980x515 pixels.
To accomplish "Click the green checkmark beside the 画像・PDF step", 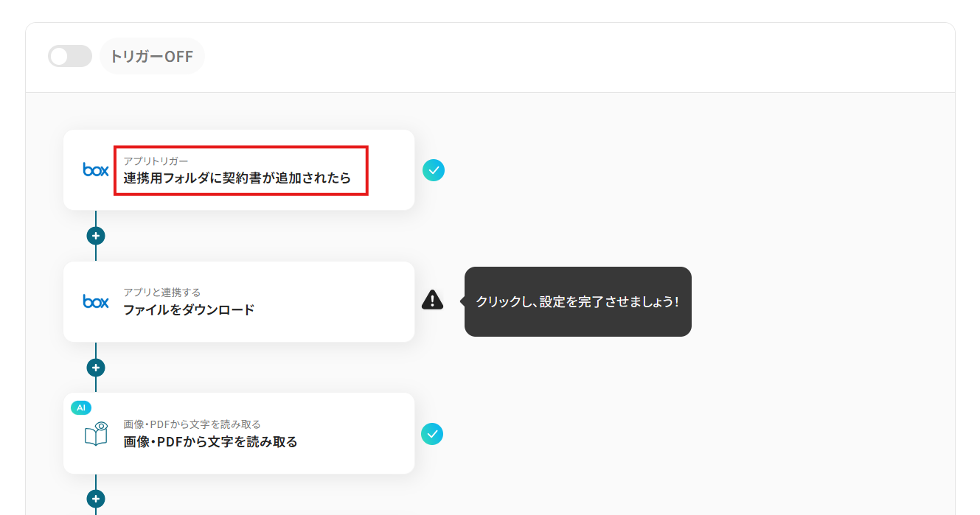I will click(432, 434).
